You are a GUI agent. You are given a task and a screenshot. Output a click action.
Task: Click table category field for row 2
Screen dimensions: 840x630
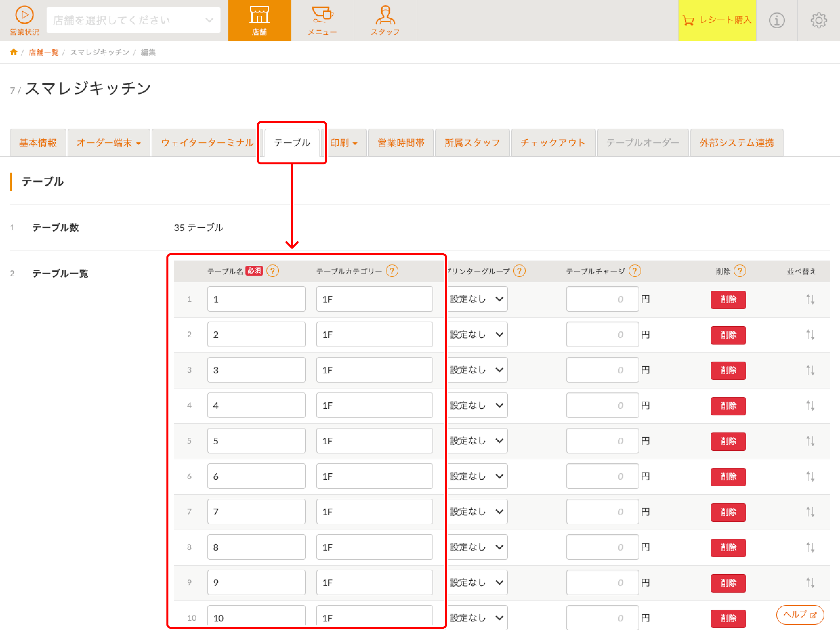374,335
